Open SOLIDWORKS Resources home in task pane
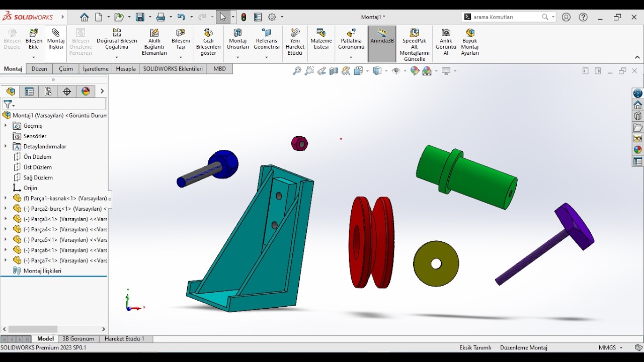This screenshot has width=644, height=362. point(638,105)
